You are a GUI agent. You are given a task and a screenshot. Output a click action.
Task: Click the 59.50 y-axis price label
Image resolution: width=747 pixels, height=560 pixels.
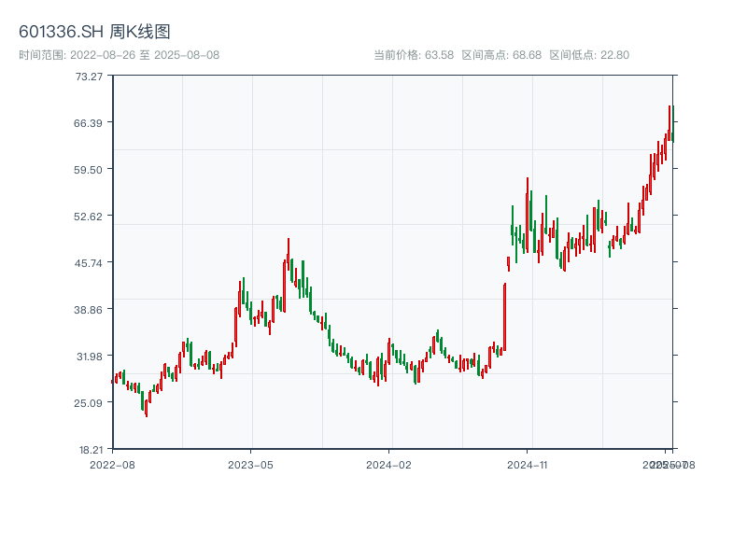(90, 169)
